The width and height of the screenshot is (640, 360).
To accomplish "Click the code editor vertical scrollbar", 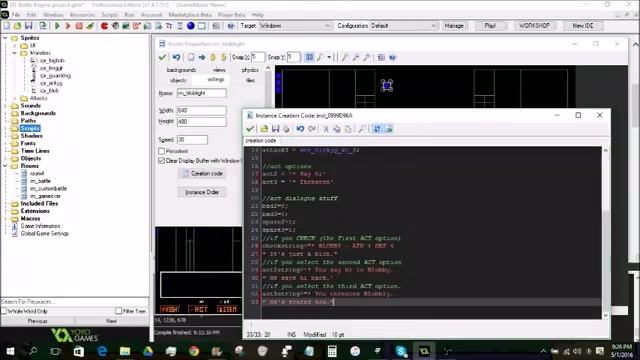I will (x=606, y=233).
